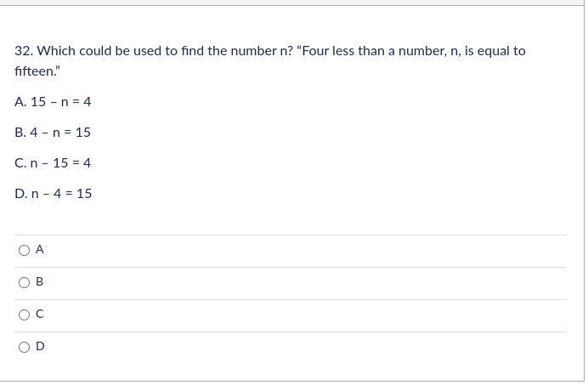Click the letter D answer label

[40, 346]
